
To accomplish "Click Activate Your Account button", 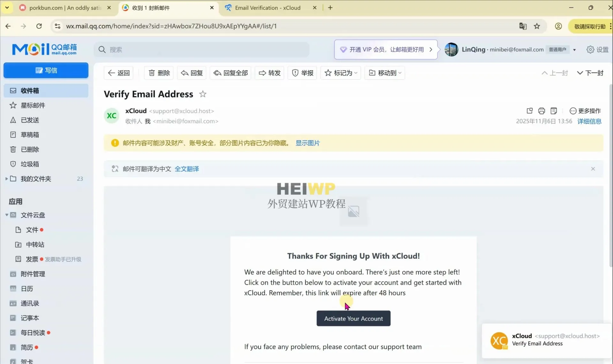I will pyautogui.click(x=353, y=318).
